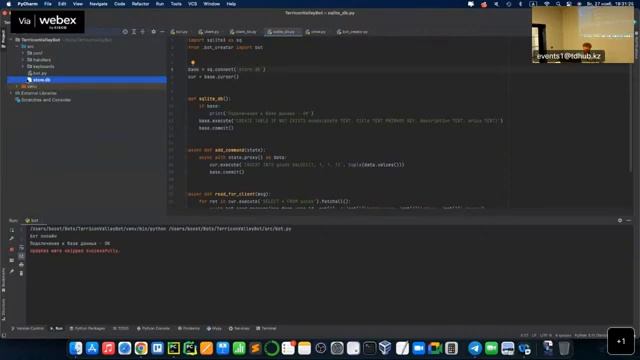Image resolution: width=640 pixels, height=360 pixels.
Task: Open Problems tool window
Action: (x=189, y=329)
